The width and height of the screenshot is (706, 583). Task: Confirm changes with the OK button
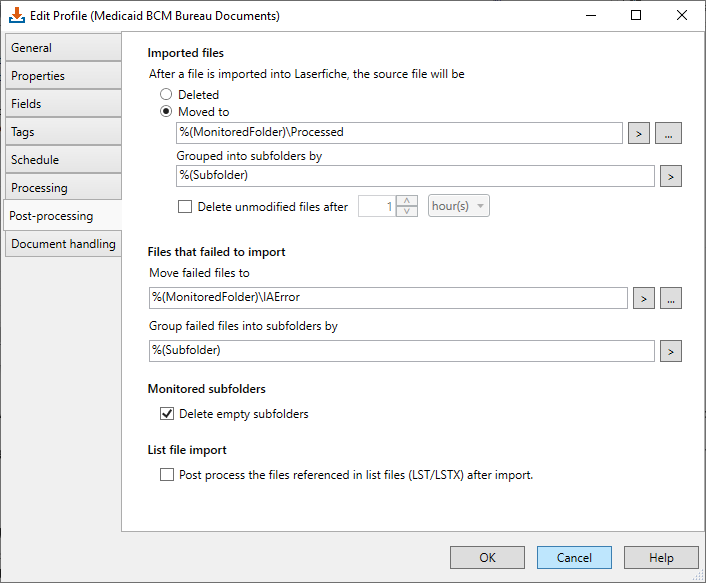click(487, 557)
